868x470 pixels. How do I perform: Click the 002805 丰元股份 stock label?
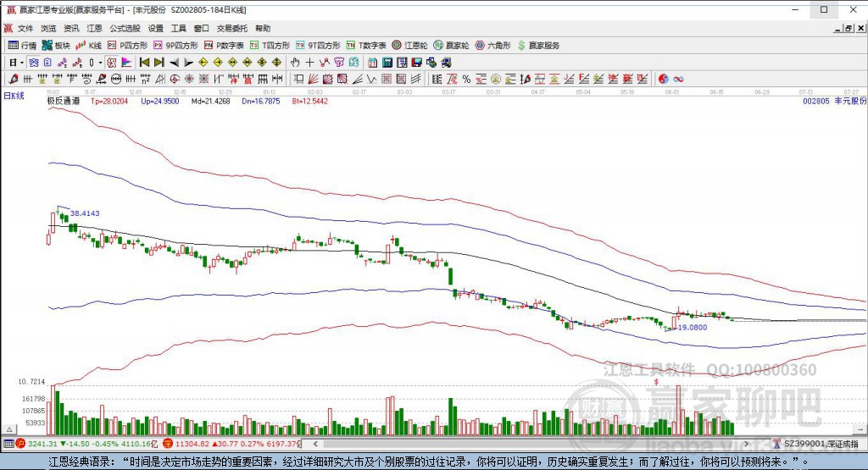click(x=834, y=101)
